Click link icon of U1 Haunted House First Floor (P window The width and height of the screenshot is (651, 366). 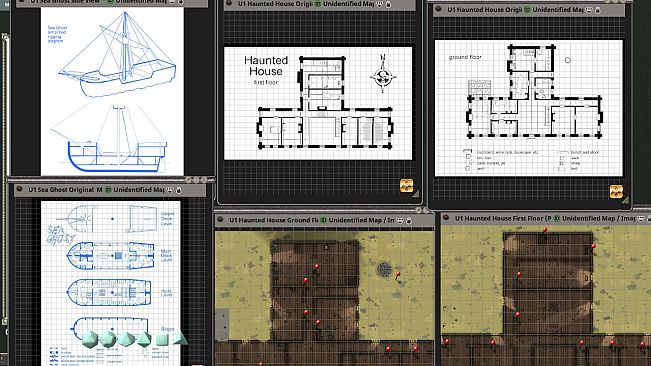[x=446, y=218]
